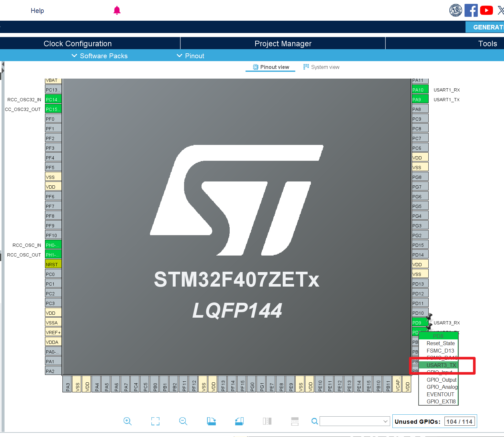The image size is (504, 437).
Task: Click the PG8 pin
Action: pyautogui.click(x=420, y=177)
